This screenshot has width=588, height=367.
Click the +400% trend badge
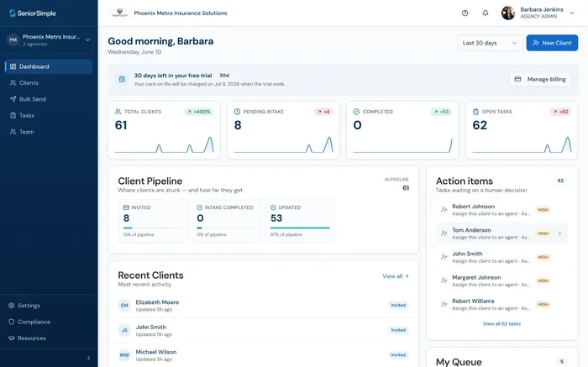199,112
